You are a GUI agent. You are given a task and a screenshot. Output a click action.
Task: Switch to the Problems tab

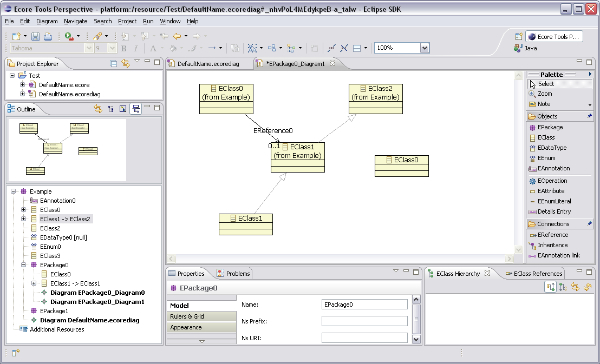[x=233, y=273]
